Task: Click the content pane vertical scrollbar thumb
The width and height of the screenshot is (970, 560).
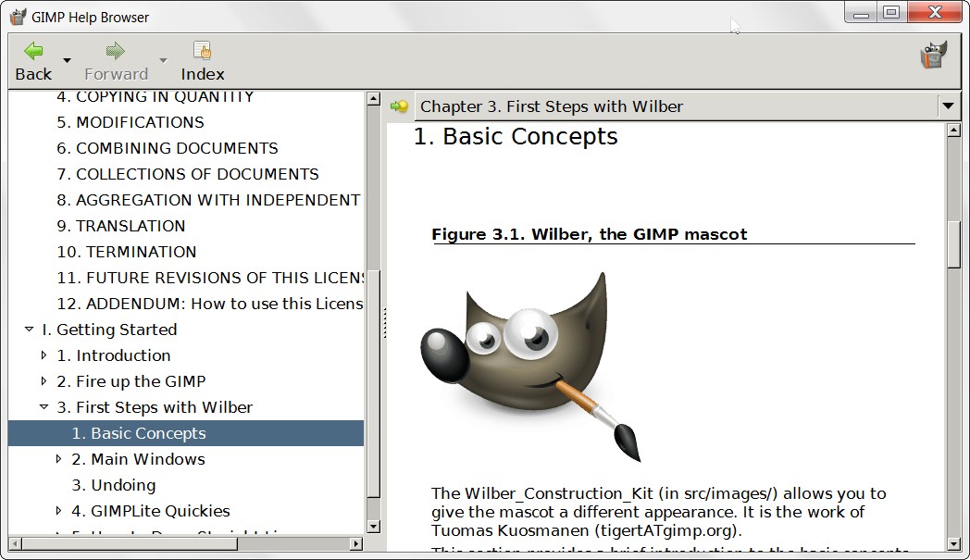Action: (x=953, y=244)
